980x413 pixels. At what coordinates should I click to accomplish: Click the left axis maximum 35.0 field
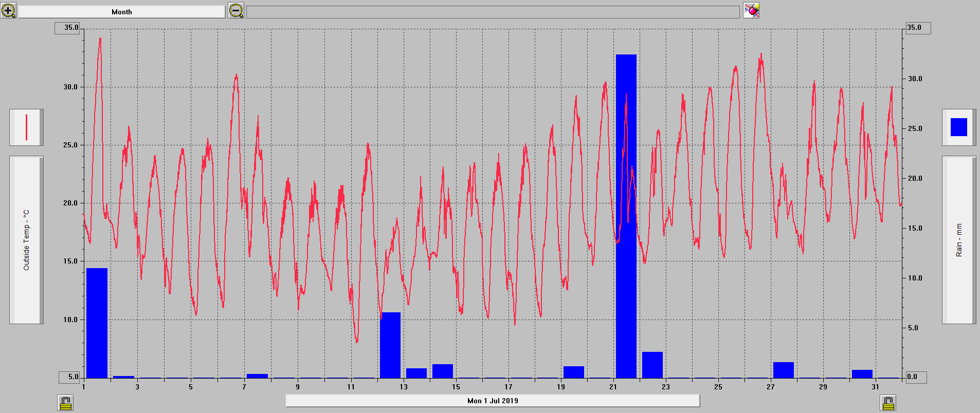pyautogui.click(x=68, y=28)
